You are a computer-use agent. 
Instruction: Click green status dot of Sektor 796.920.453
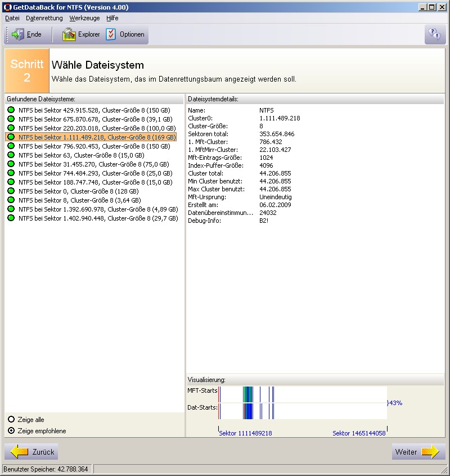click(x=11, y=146)
